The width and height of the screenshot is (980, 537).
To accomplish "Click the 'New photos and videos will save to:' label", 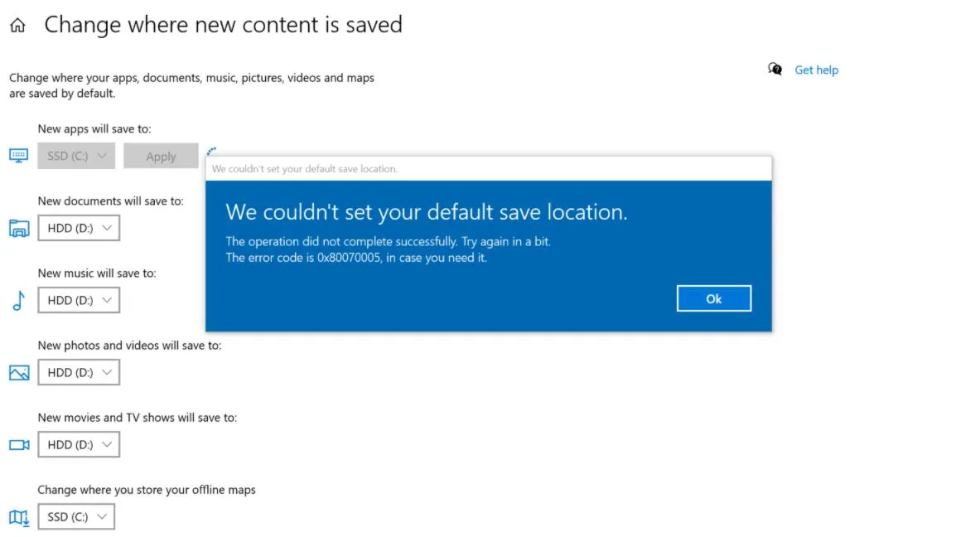I will [x=129, y=345].
